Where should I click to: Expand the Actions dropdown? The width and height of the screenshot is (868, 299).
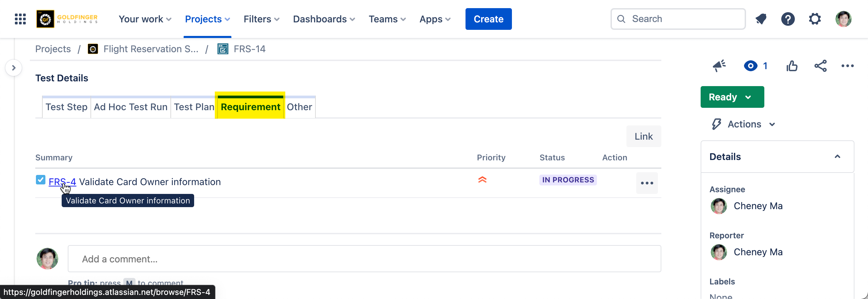pos(744,124)
